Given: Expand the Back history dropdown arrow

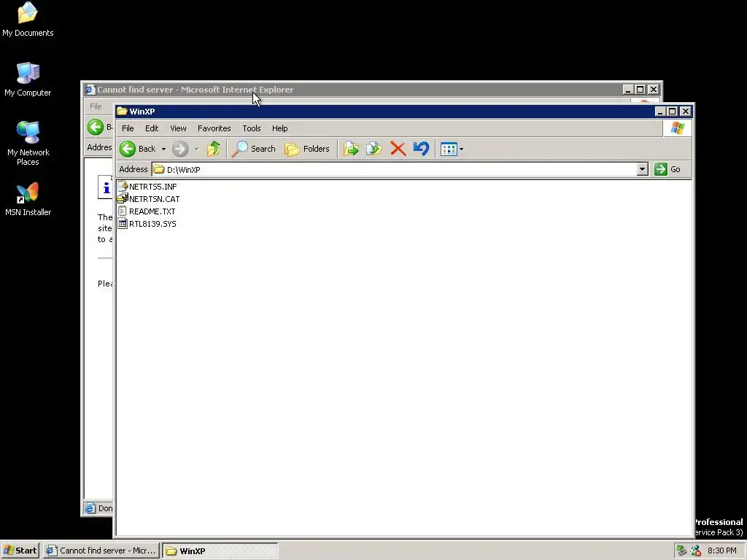Looking at the screenshot, I should [163, 149].
